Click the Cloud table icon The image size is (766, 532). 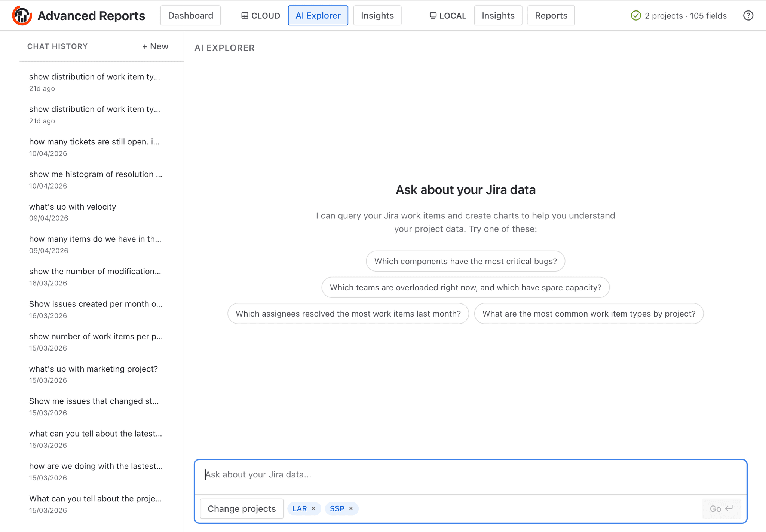click(245, 16)
